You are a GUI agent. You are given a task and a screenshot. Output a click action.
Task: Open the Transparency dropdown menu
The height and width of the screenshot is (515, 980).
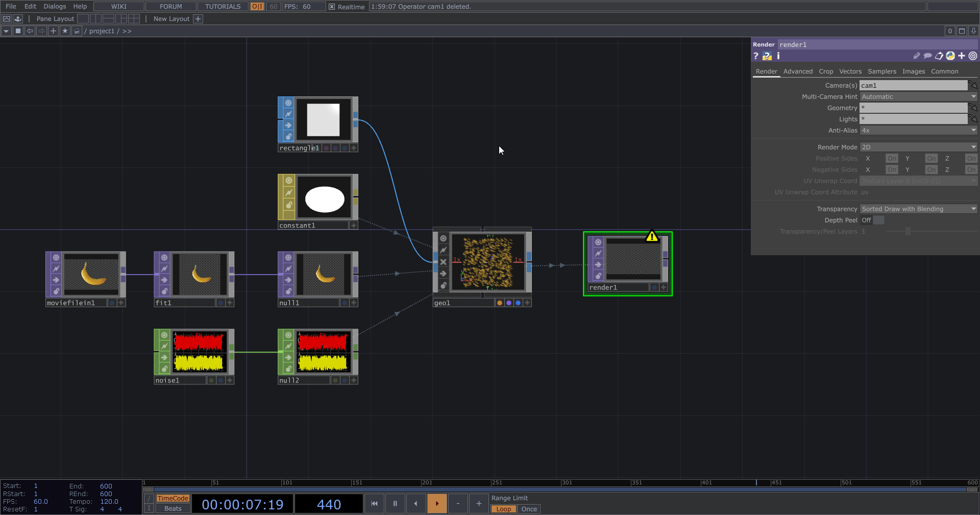918,209
